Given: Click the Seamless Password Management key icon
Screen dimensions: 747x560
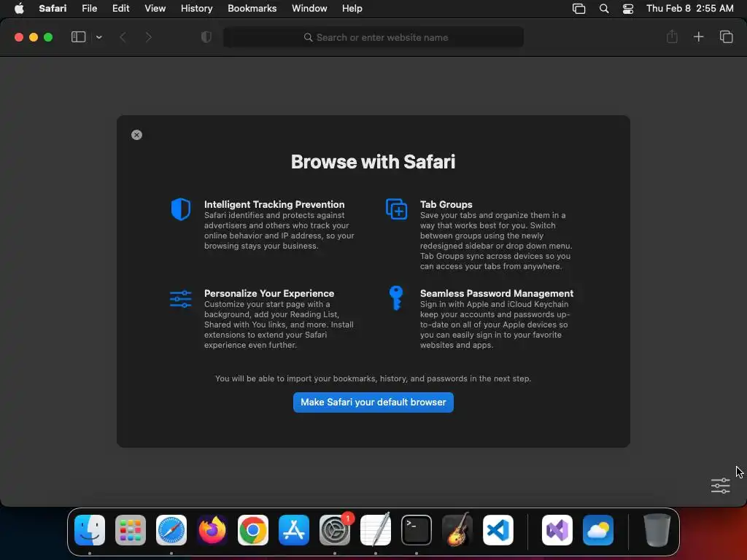Looking at the screenshot, I should 396,297.
